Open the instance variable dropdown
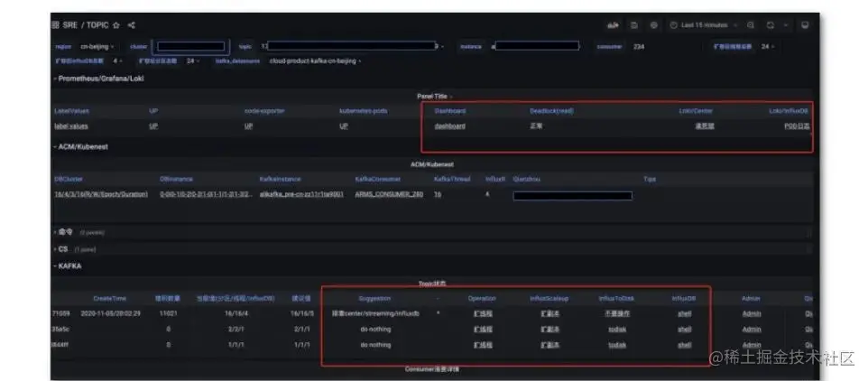Screen dimensions: 868x381 coord(535,47)
